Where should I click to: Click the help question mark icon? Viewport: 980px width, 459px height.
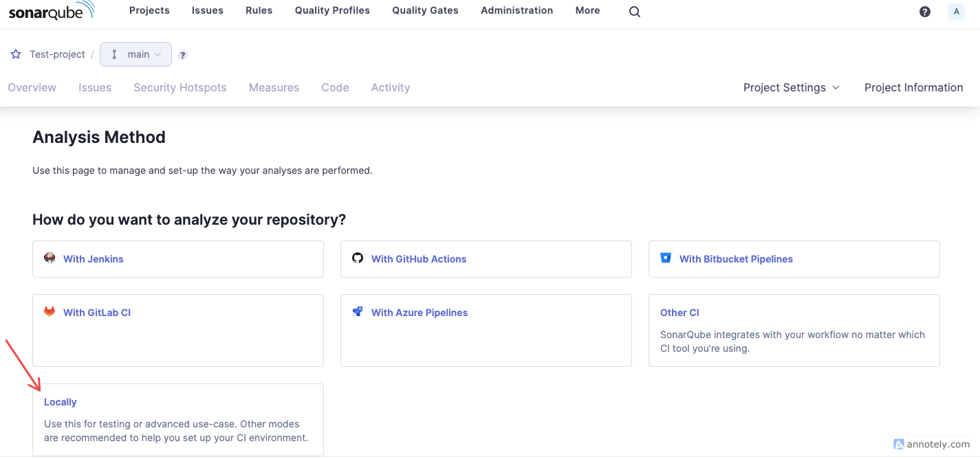click(924, 11)
